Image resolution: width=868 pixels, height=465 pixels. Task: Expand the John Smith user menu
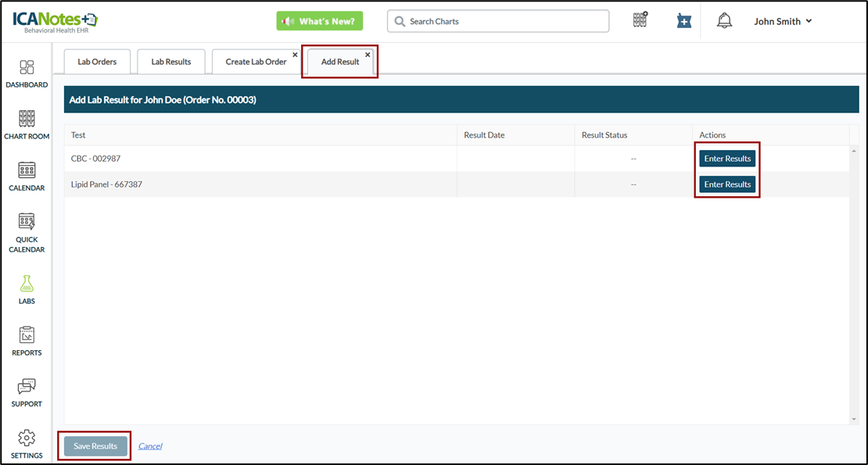click(783, 21)
